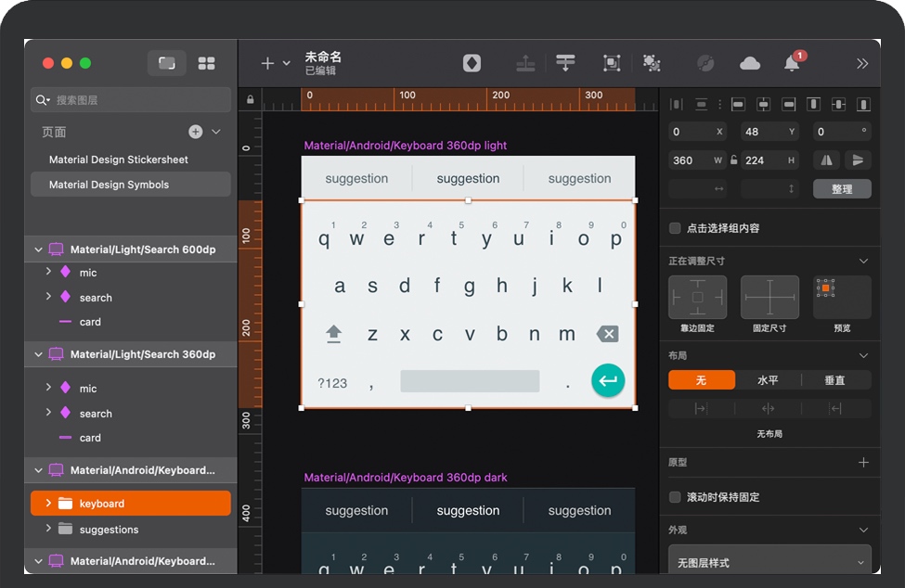Viewport: 905px width, 588px height.
Task: Click the 整理 button
Action: pyautogui.click(x=842, y=189)
